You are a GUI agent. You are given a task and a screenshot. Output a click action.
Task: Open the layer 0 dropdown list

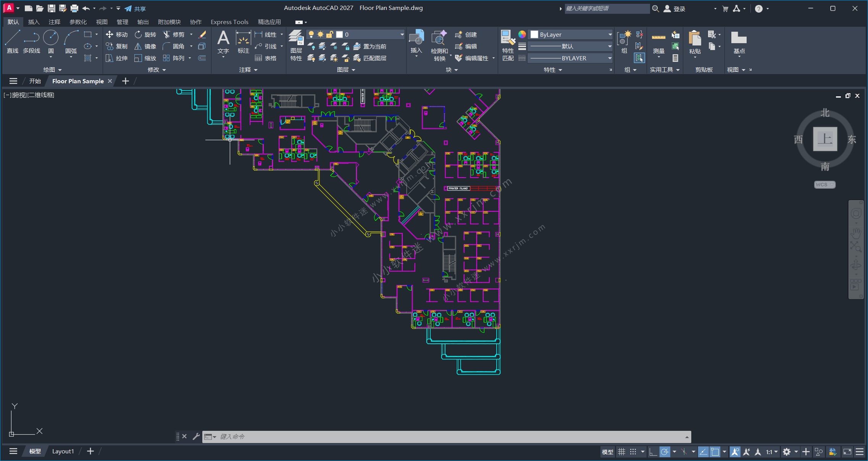[x=402, y=34]
